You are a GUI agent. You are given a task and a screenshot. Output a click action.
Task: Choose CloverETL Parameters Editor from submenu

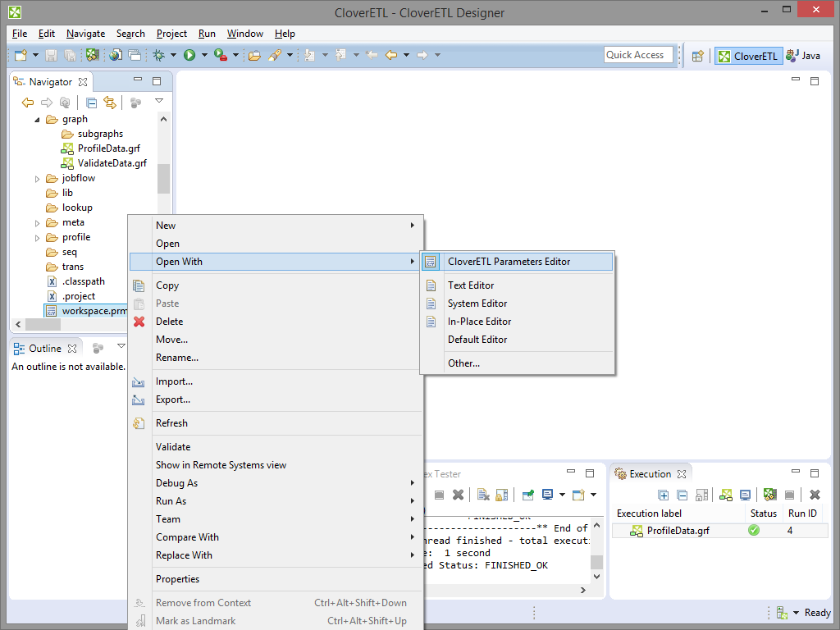click(x=509, y=262)
